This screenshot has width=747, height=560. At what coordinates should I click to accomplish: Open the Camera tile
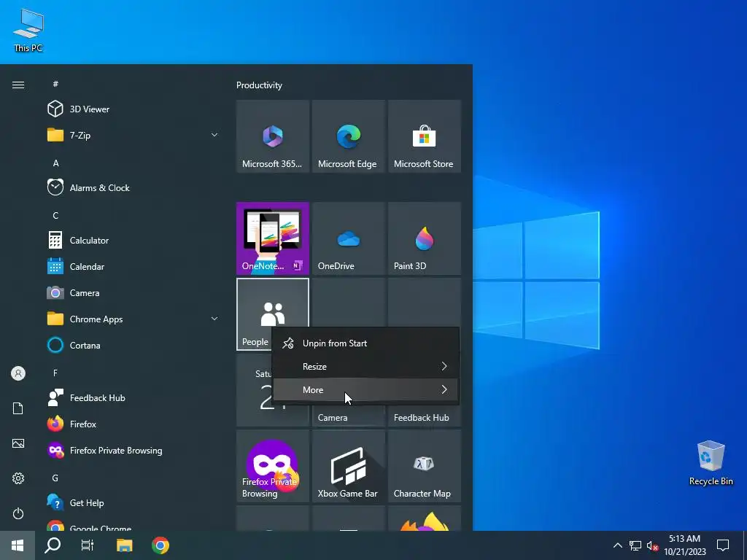click(x=348, y=414)
